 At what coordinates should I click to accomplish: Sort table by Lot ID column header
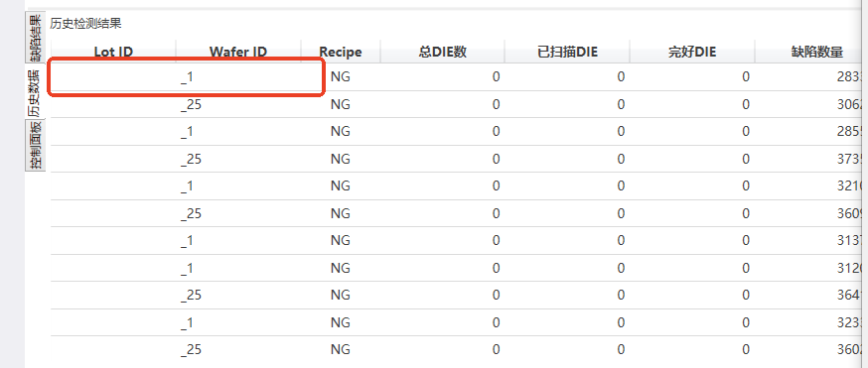[x=113, y=52]
